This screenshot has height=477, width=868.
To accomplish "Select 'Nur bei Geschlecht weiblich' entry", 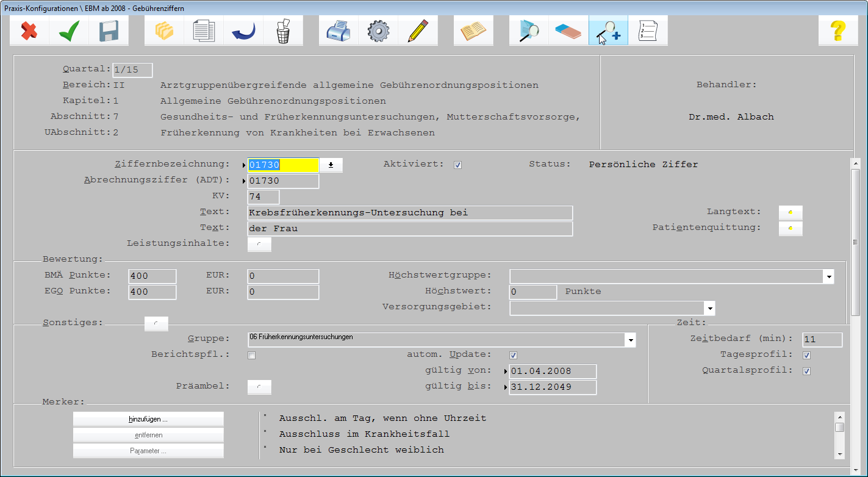I will coord(361,450).
